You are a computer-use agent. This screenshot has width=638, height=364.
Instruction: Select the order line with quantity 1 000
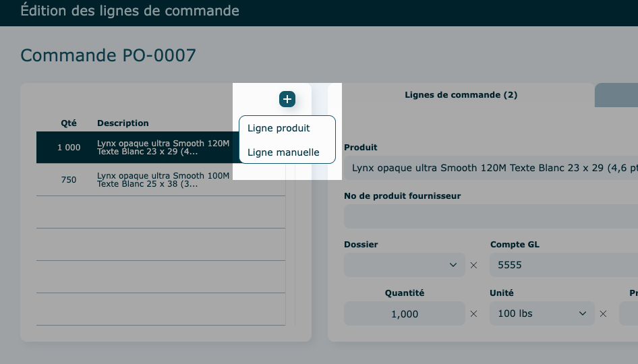pos(135,147)
